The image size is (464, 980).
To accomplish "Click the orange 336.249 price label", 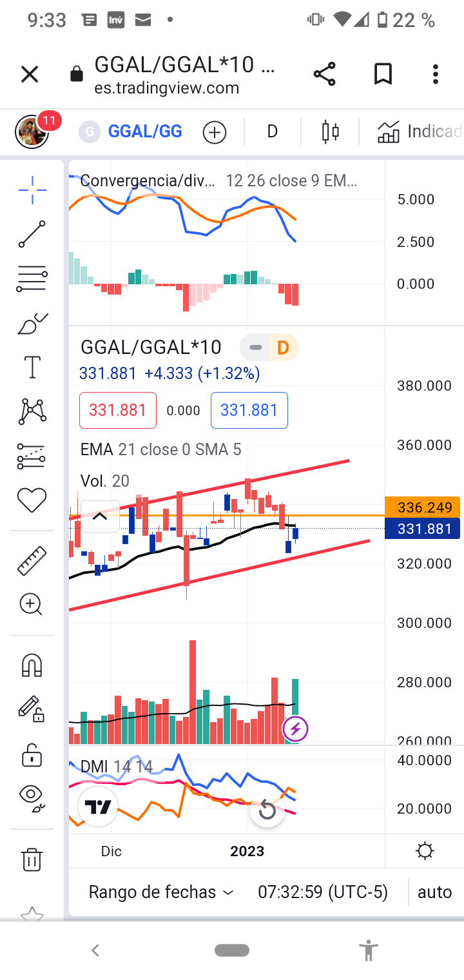I will coord(422,507).
